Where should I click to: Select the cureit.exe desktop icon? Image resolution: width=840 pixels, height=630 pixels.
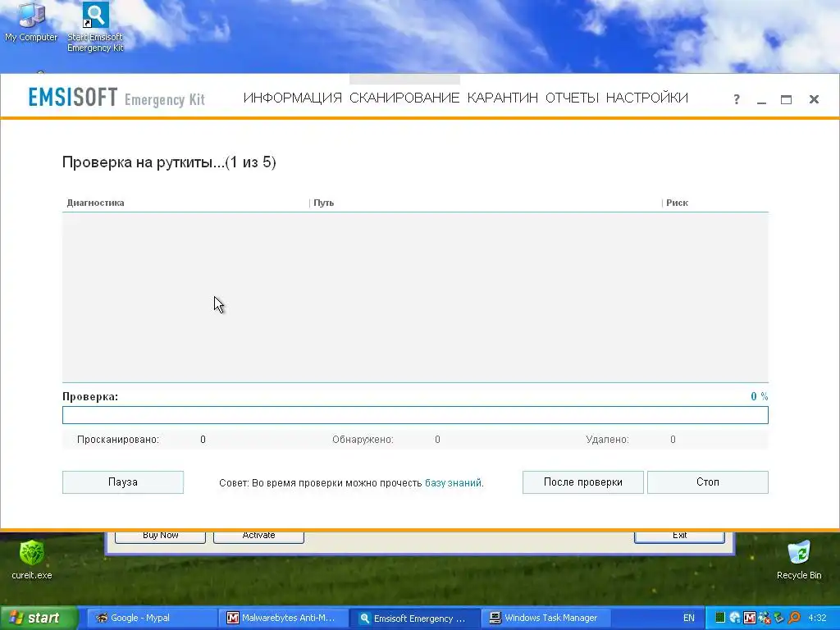coord(32,559)
